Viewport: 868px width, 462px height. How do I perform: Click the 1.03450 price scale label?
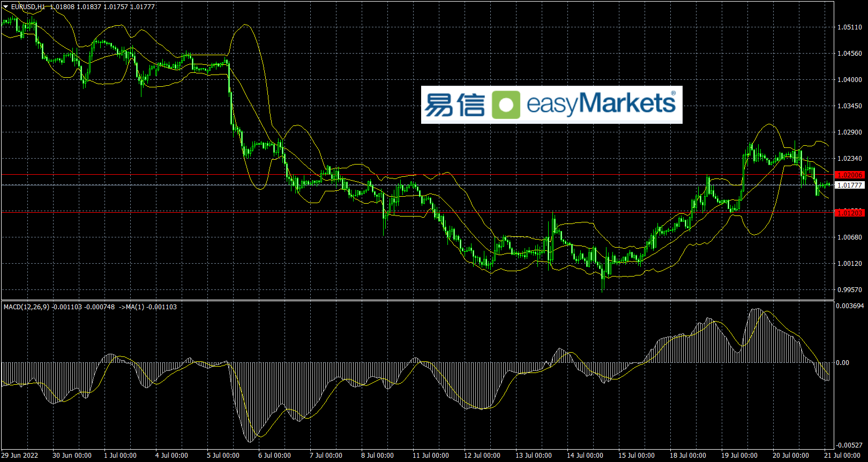(x=850, y=106)
